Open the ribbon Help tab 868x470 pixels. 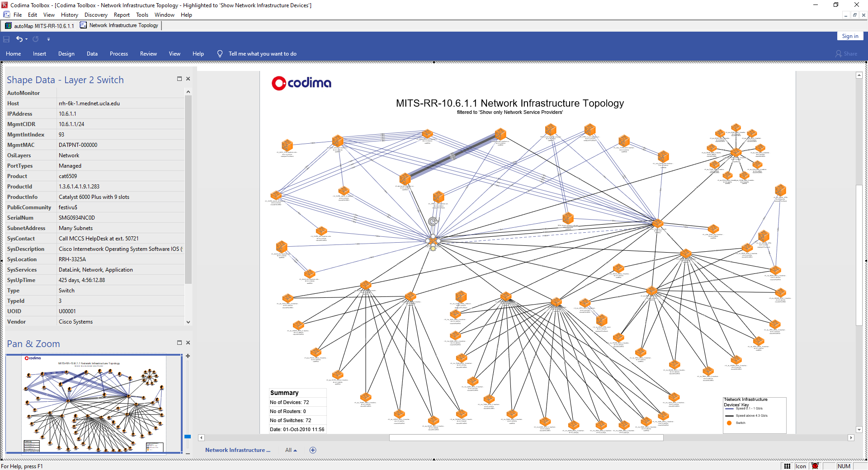pos(198,54)
